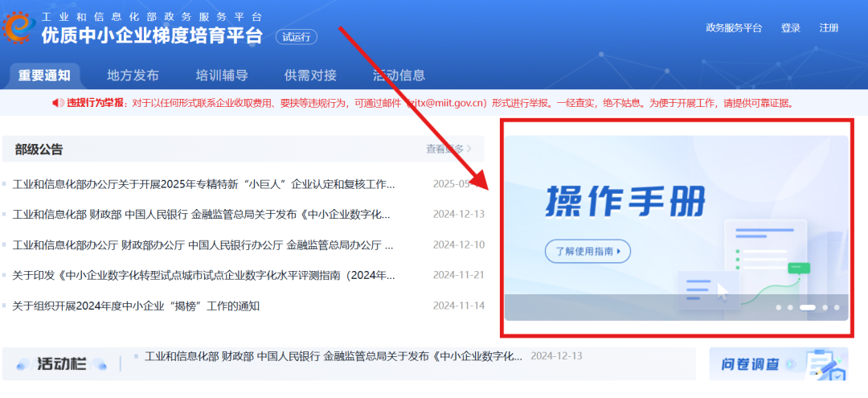Click the 违规行为举报 notice text

click(431, 103)
